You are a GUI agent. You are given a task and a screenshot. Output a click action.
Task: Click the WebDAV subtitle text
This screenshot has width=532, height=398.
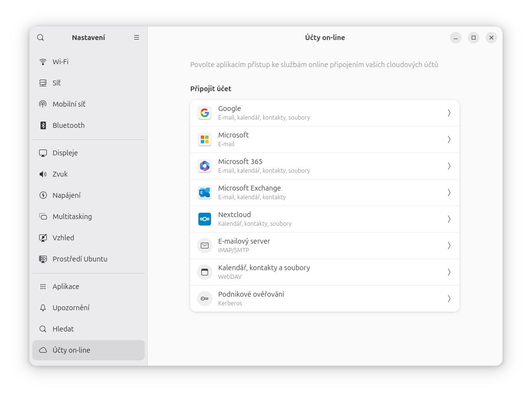click(x=230, y=276)
